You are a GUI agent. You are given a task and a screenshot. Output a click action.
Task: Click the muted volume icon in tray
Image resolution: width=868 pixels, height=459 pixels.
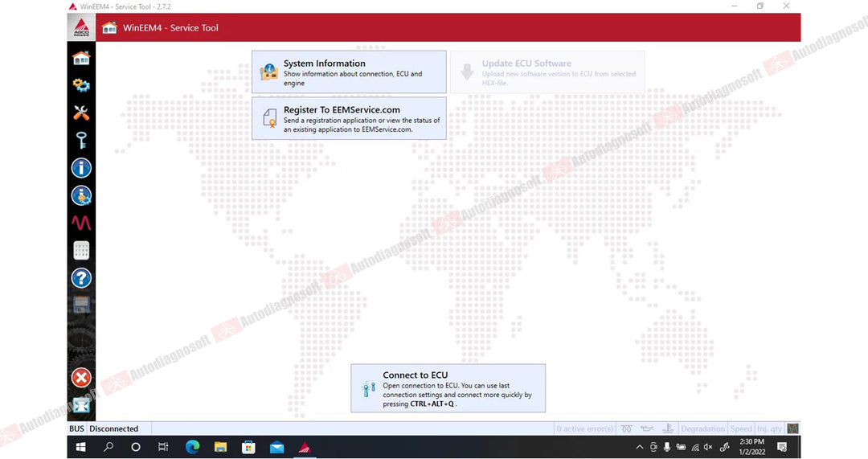(x=708, y=447)
